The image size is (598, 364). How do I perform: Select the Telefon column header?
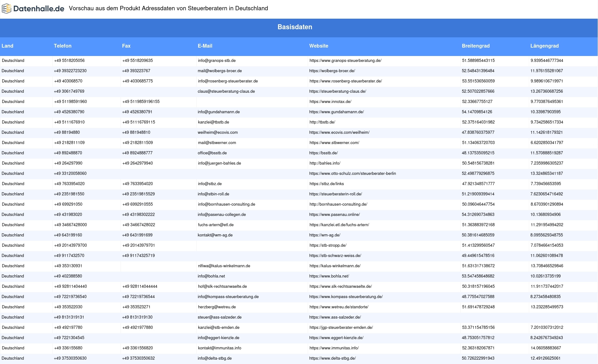click(63, 46)
